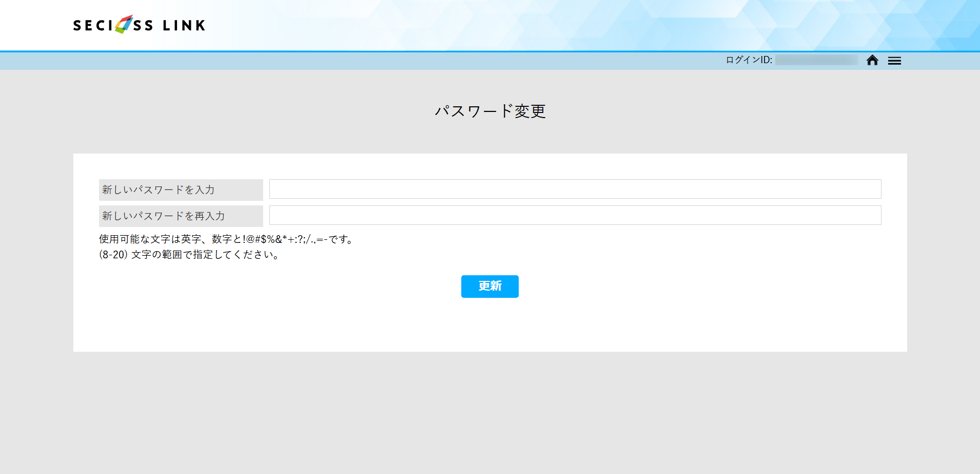The image size is (980, 474).
Task: Click the ログインID label text
Action: point(749,60)
